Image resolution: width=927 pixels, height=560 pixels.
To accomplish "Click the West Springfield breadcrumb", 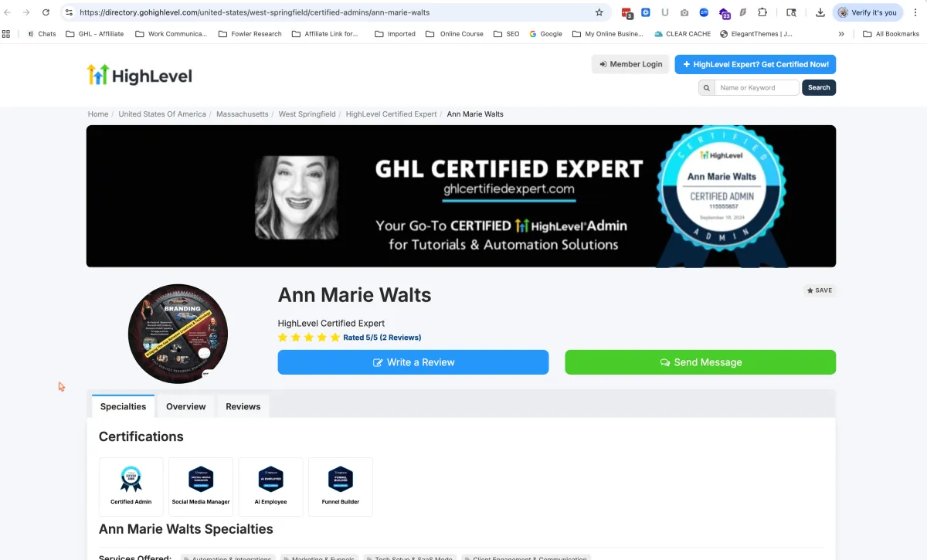I will point(307,114).
